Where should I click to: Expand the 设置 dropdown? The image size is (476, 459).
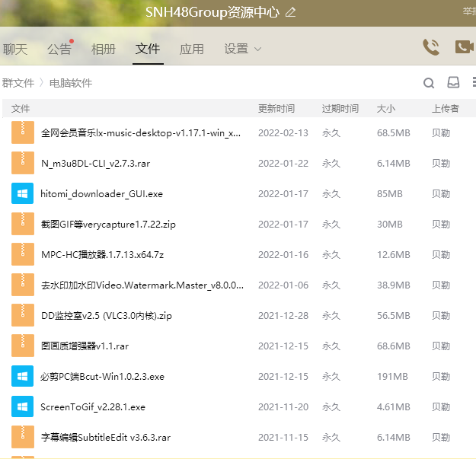tap(242, 49)
